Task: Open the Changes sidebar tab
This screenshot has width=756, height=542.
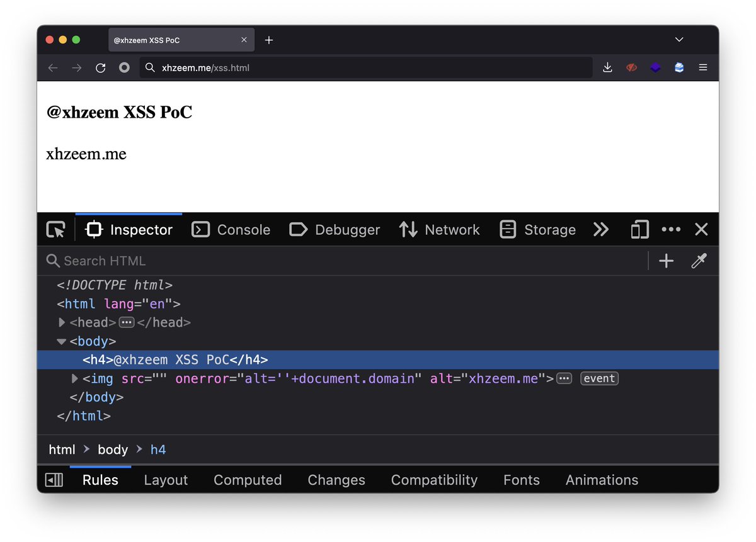Action: click(336, 480)
